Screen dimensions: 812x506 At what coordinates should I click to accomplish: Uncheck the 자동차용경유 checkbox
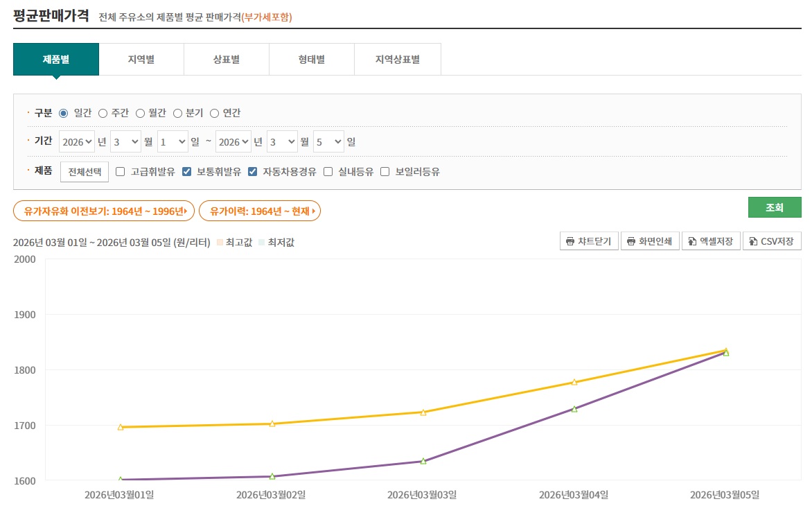(x=253, y=172)
